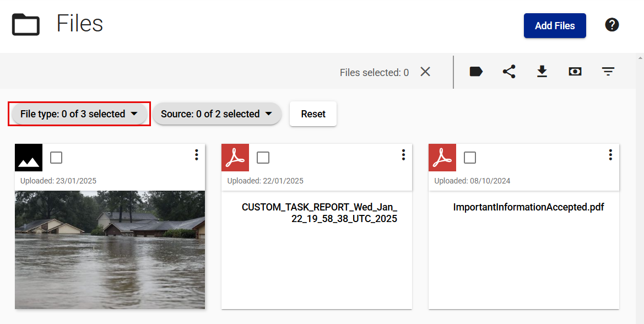Open help via question mark icon
The image size is (644, 324).
(x=612, y=25)
